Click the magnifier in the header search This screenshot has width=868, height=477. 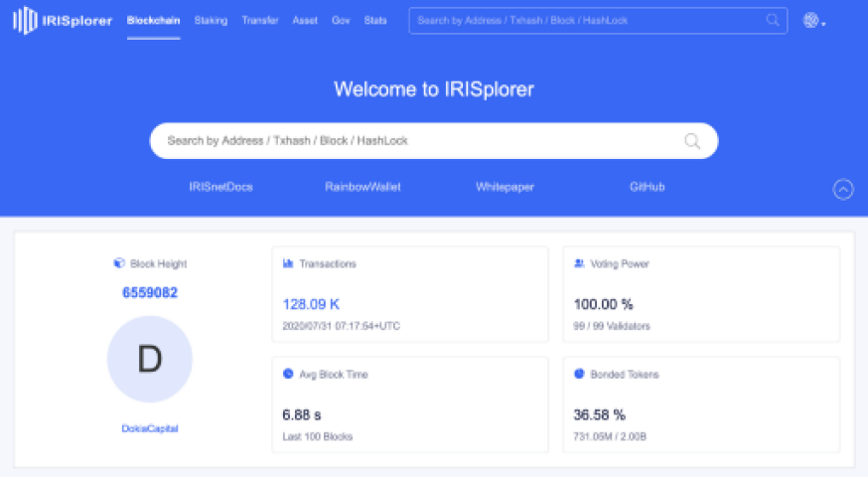click(773, 21)
